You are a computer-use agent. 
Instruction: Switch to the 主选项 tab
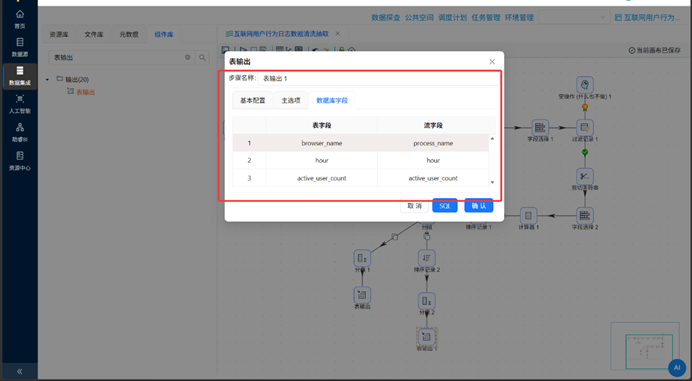[291, 100]
